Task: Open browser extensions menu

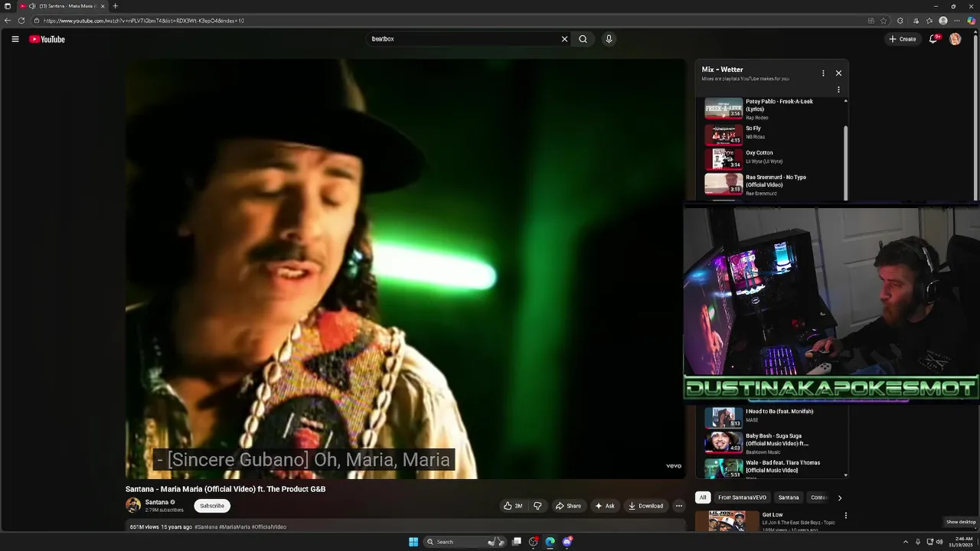Action: click(x=900, y=21)
